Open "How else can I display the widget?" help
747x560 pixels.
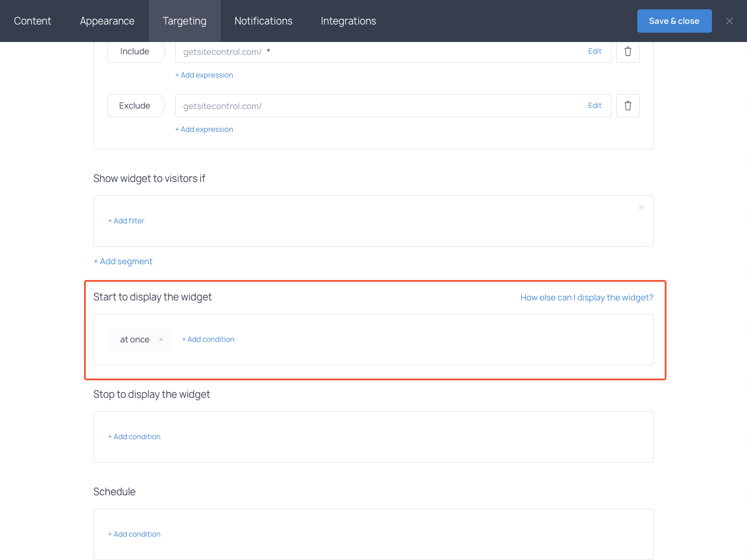pos(587,297)
